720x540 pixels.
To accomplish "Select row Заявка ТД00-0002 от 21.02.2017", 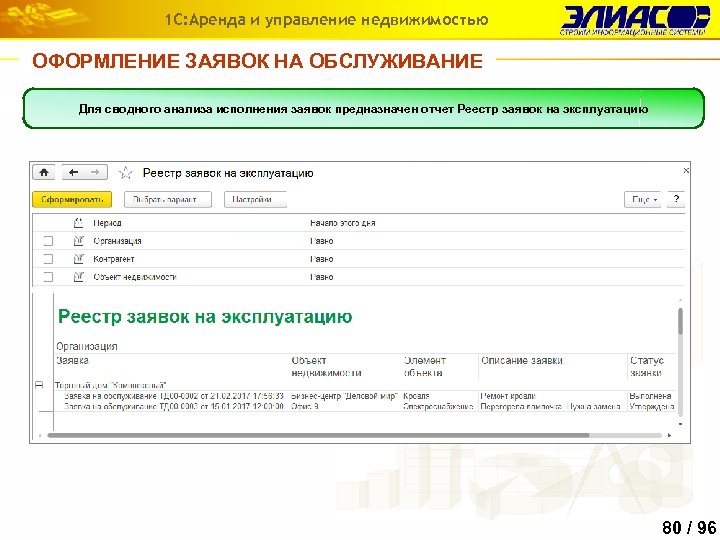I will pos(174,396).
